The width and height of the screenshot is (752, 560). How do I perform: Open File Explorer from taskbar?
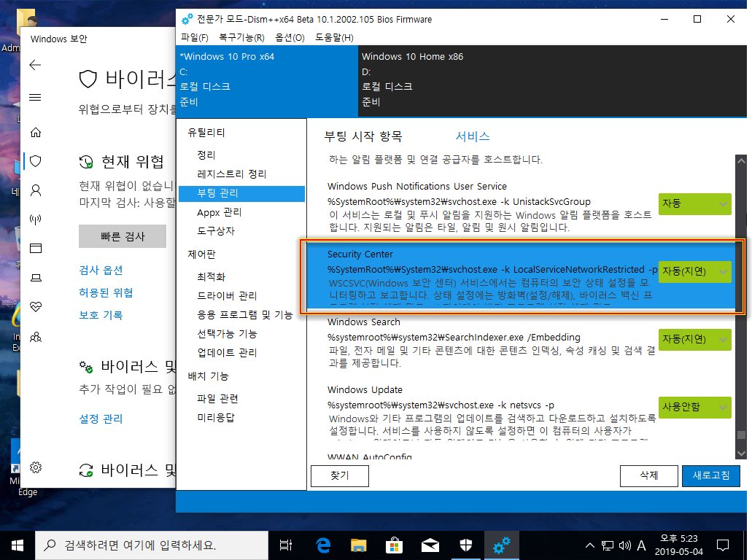coord(358,545)
